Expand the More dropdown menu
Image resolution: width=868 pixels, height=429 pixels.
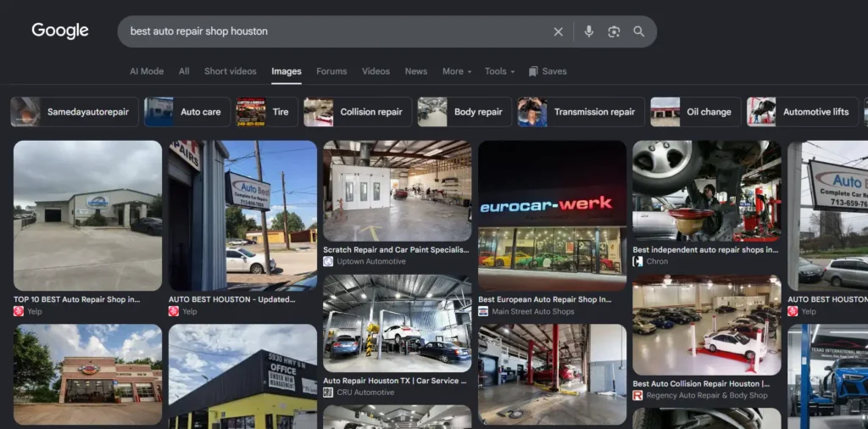click(457, 71)
